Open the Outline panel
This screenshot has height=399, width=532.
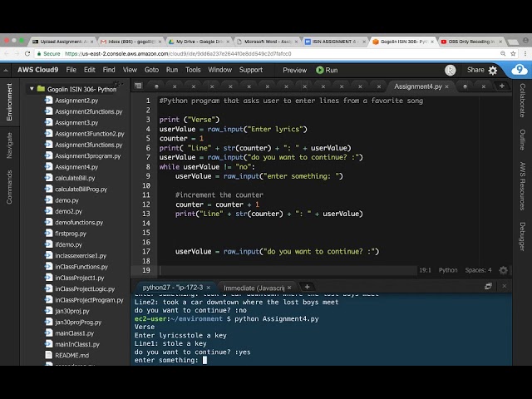click(523, 140)
